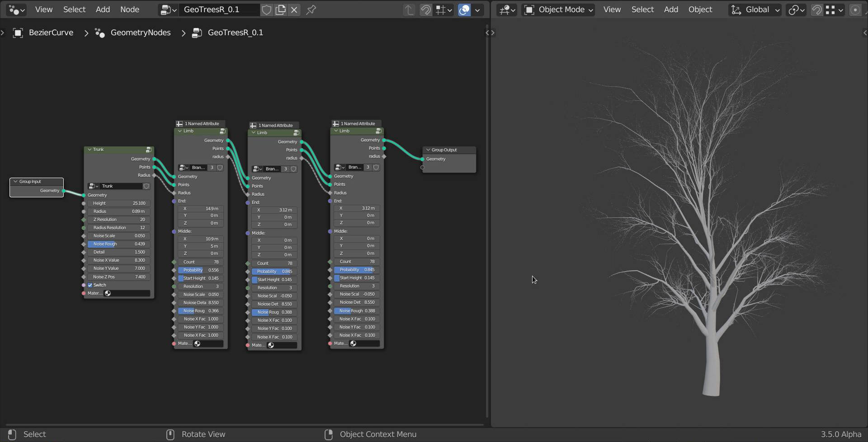Click Trunk node tree browse icon
The width and height of the screenshot is (868, 442).
(94, 186)
